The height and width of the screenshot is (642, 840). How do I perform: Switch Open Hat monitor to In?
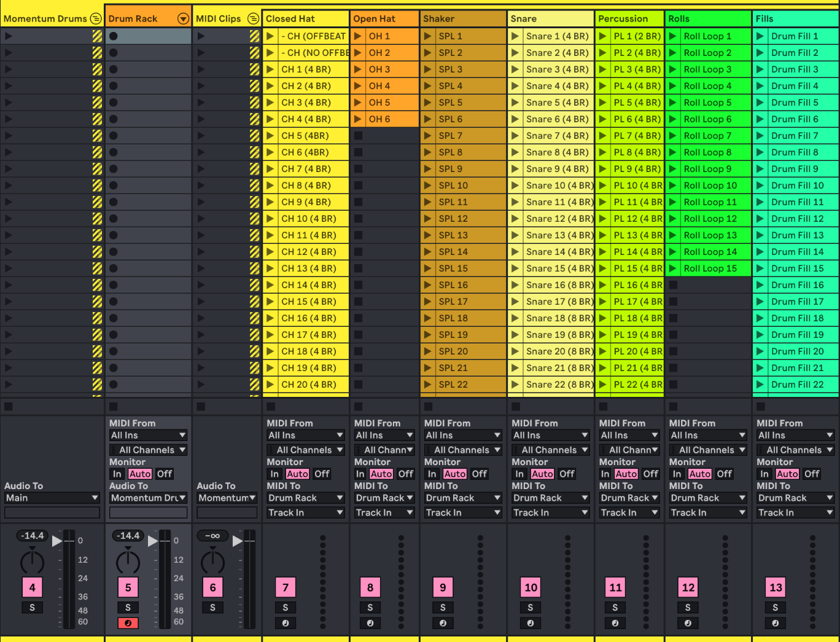tap(360, 474)
